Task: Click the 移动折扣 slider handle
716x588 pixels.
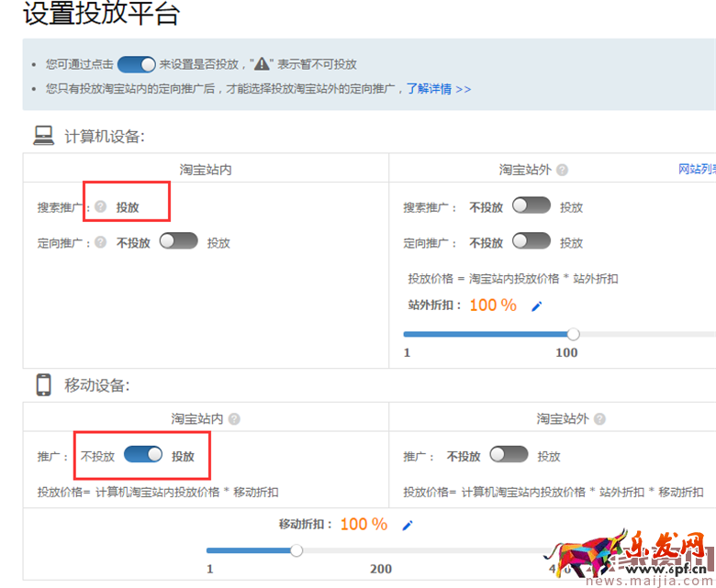Action: [x=296, y=550]
